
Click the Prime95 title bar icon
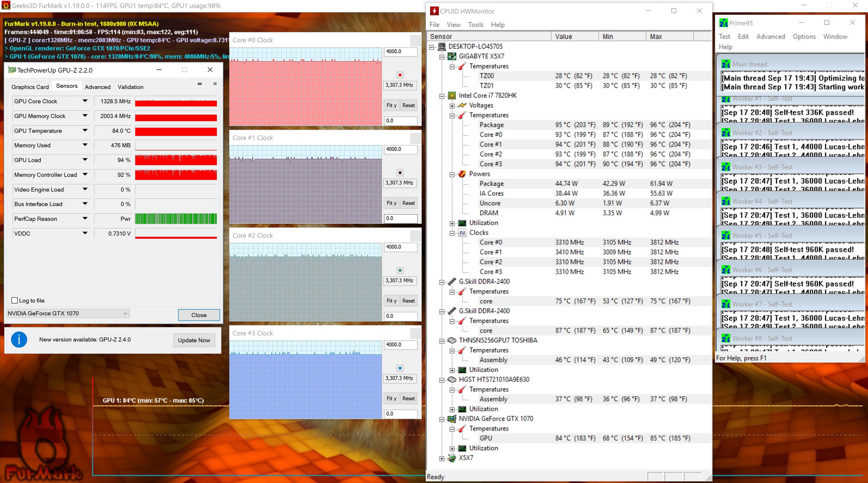(x=723, y=23)
